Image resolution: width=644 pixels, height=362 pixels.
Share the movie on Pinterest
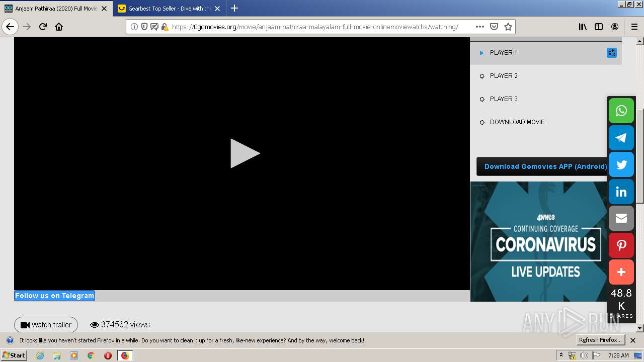[x=621, y=245]
